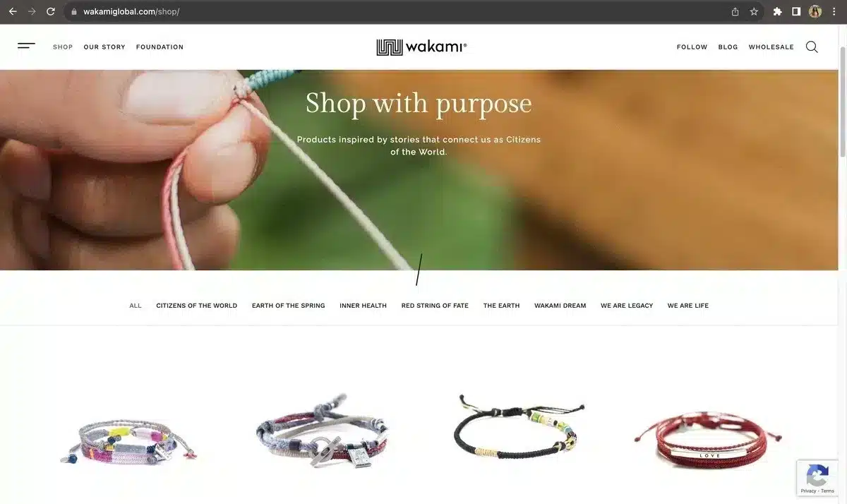
Task: Open Chrome three-dot menu
Action: pos(834,12)
